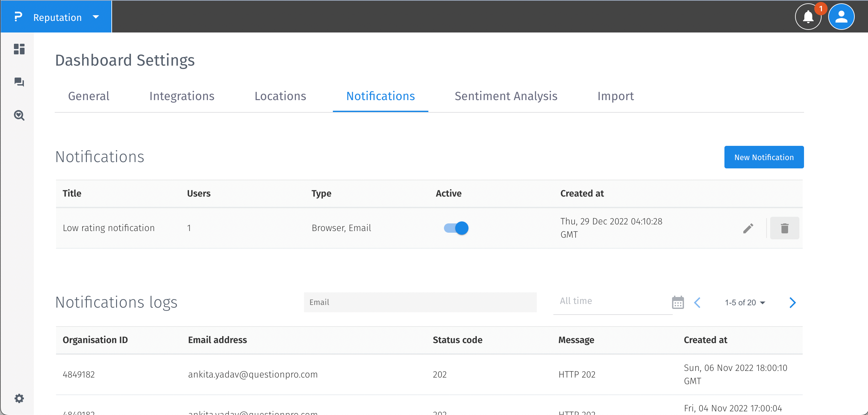
Task: Delete Low rating notification with trash icon
Action: (784, 228)
